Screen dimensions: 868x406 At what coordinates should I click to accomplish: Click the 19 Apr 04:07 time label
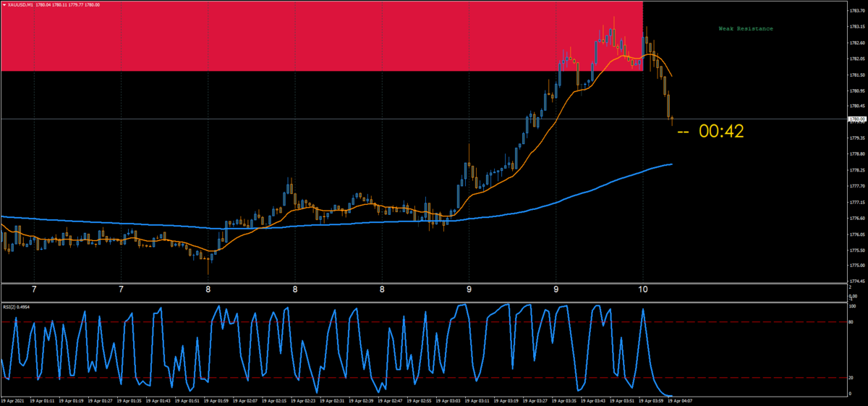point(681,400)
